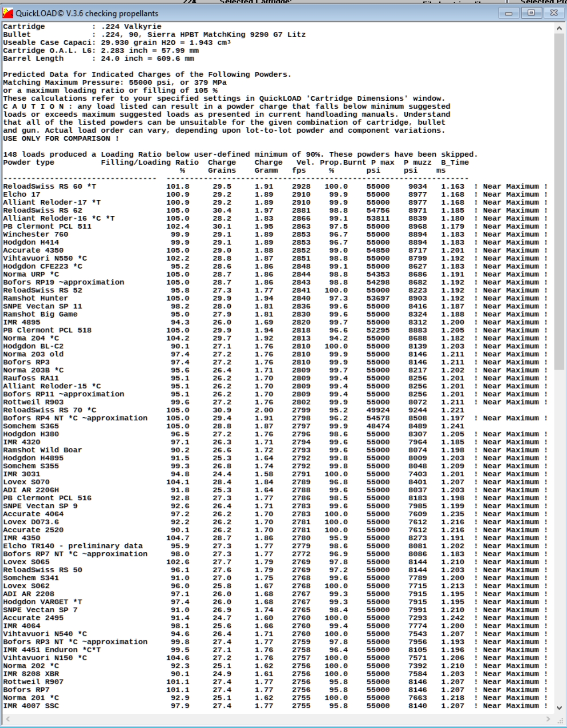Click the Norma 201 *C row
Screen dimensions: 567x728
[x=275, y=698]
